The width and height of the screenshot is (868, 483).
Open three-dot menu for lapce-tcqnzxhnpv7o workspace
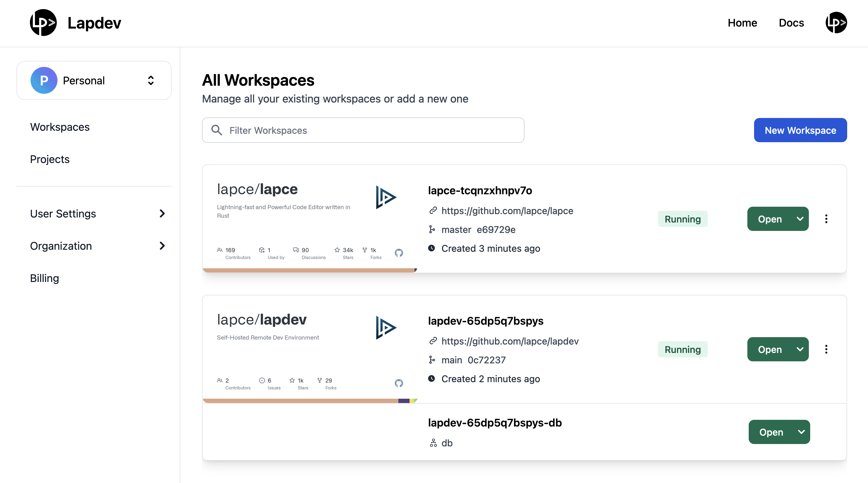(x=826, y=219)
